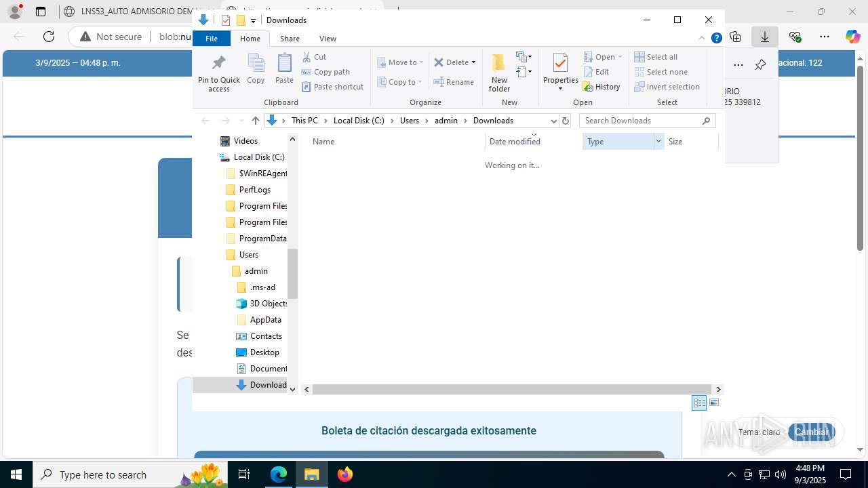The image size is (868, 488).
Task: Switch to large icons view icon
Action: click(714, 403)
